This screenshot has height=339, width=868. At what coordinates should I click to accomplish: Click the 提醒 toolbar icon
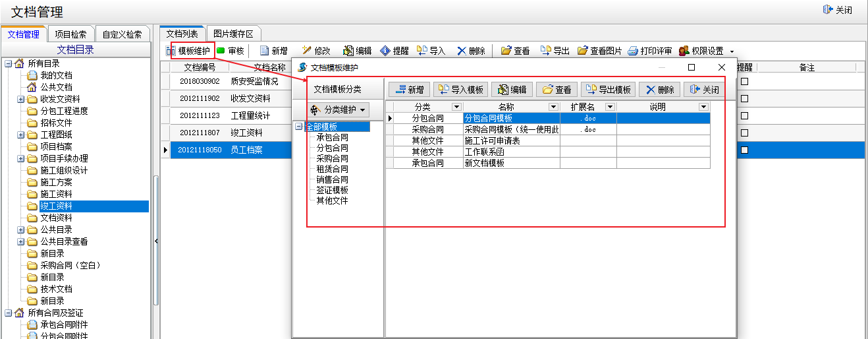[385, 51]
